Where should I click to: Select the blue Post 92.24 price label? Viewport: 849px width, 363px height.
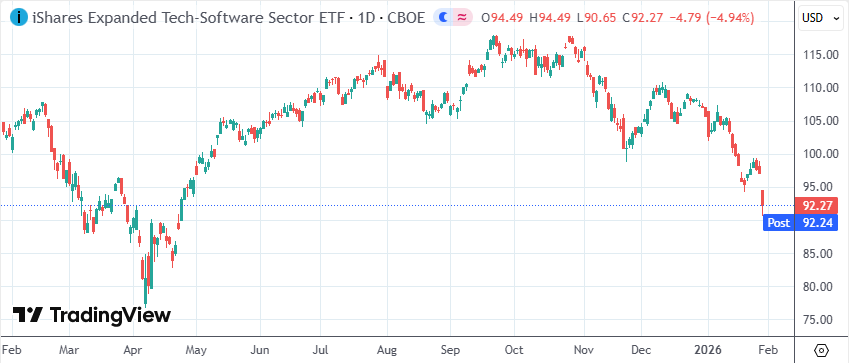[800, 222]
